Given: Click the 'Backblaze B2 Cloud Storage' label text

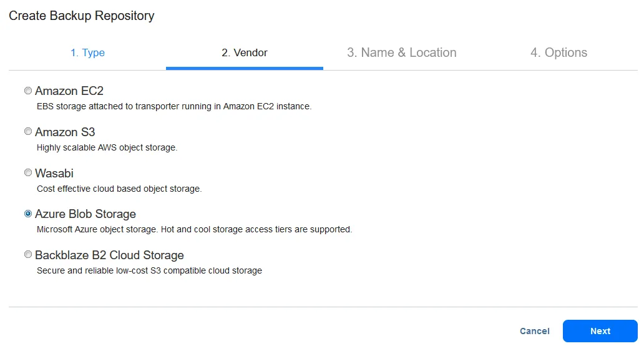Looking at the screenshot, I should [x=109, y=255].
